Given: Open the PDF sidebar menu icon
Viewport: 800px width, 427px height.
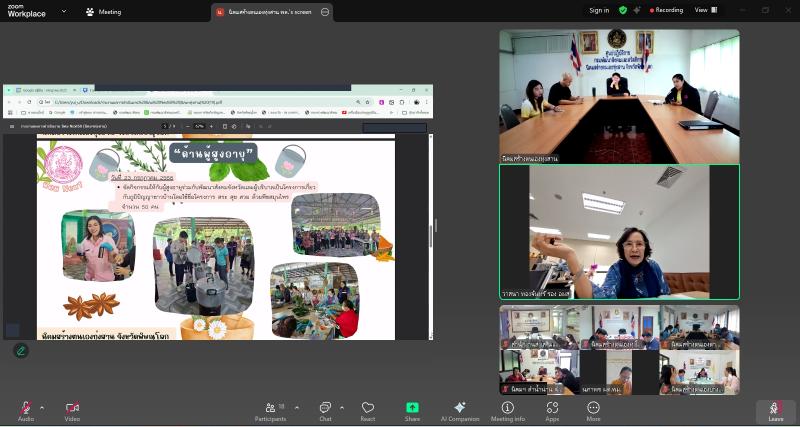Looking at the screenshot, I should 12,126.
